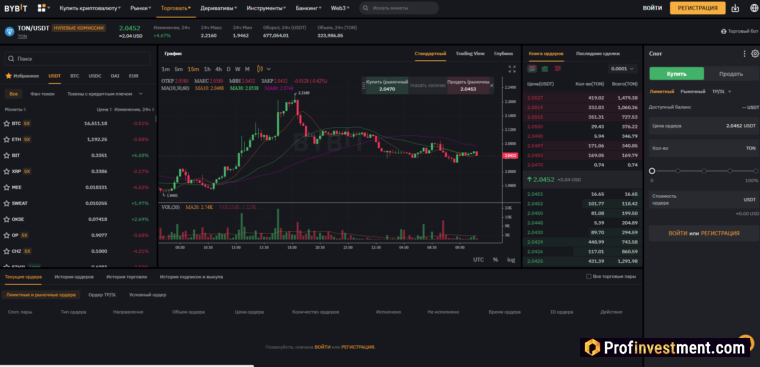Image resolution: width=760 pixels, height=367 pixels.
Task: Open the Web3 menu
Action: pos(339,8)
